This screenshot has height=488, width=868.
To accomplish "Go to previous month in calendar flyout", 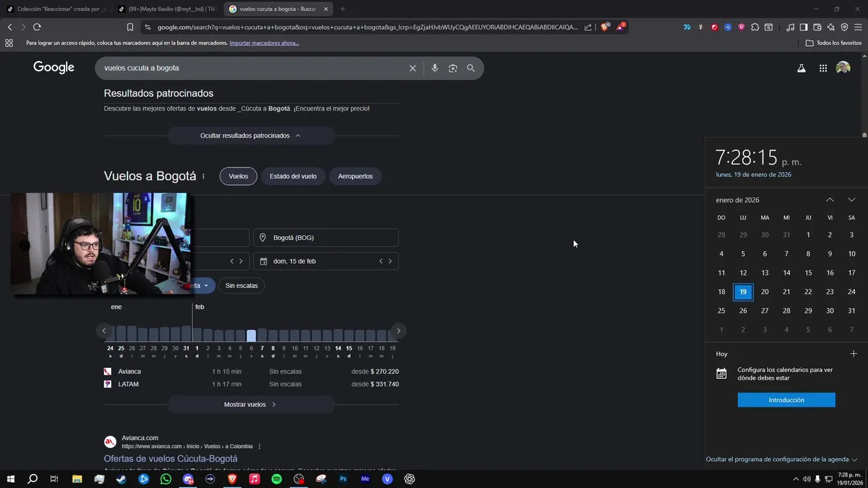I will pyautogui.click(x=829, y=200).
